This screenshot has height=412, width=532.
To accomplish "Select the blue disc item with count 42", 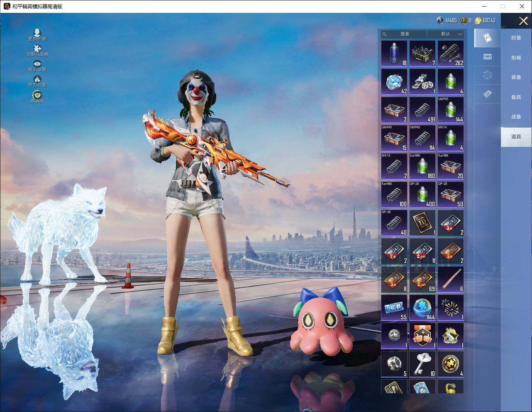I will (x=394, y=82).
